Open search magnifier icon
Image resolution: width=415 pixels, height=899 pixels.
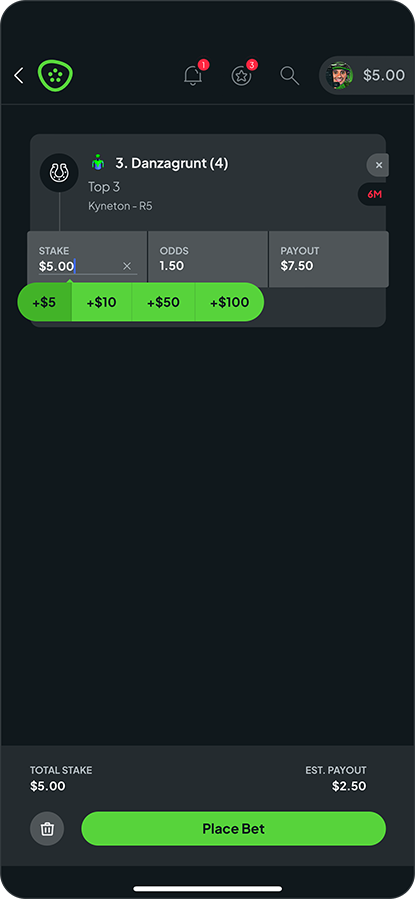tap(289, 76)
